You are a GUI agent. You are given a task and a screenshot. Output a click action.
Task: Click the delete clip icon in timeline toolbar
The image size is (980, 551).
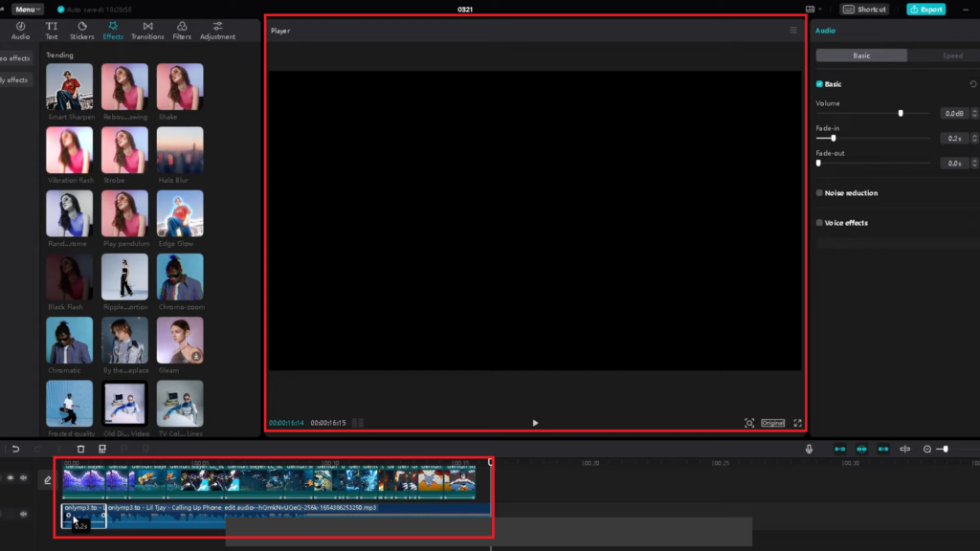tap(80, 448)
